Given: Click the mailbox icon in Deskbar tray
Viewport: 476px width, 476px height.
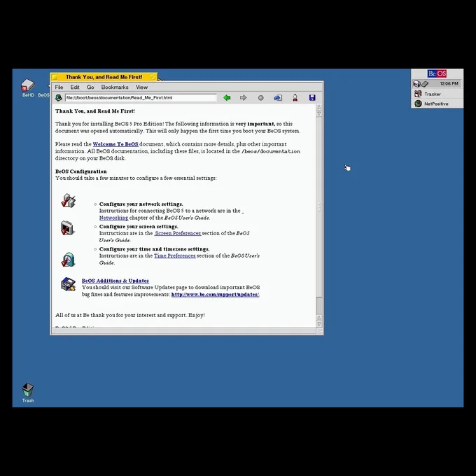Looking at the screenshot, I should coord(416,83).
